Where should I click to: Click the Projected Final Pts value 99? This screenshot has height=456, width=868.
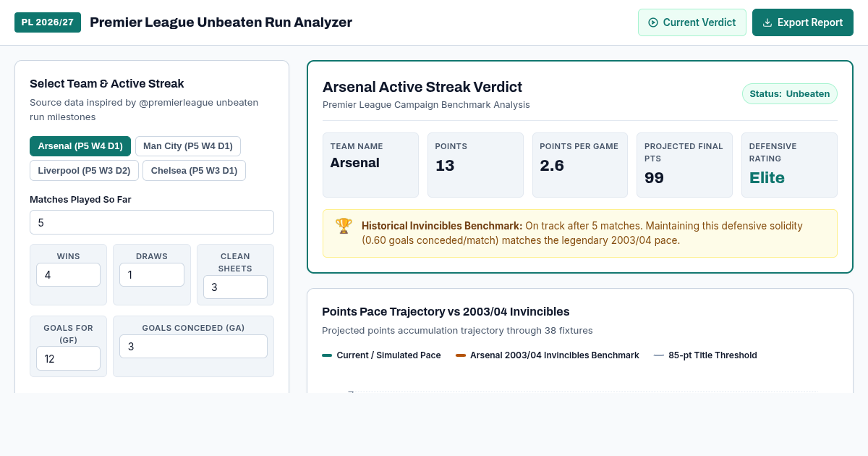[x=654, y=178]
